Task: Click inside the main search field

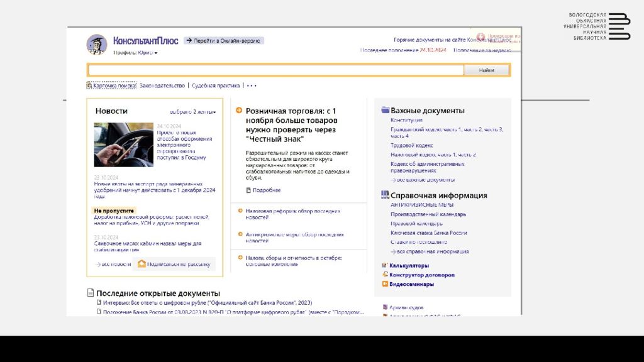Action: point(276,70)
